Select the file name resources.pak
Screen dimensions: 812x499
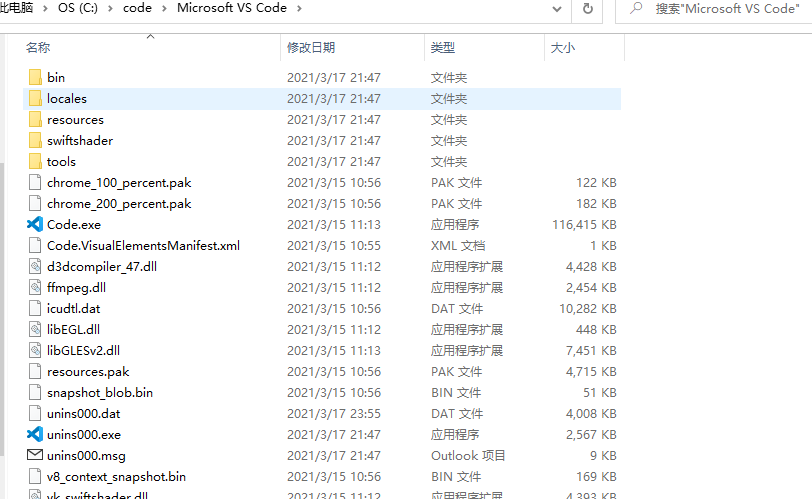click(88, 372)
